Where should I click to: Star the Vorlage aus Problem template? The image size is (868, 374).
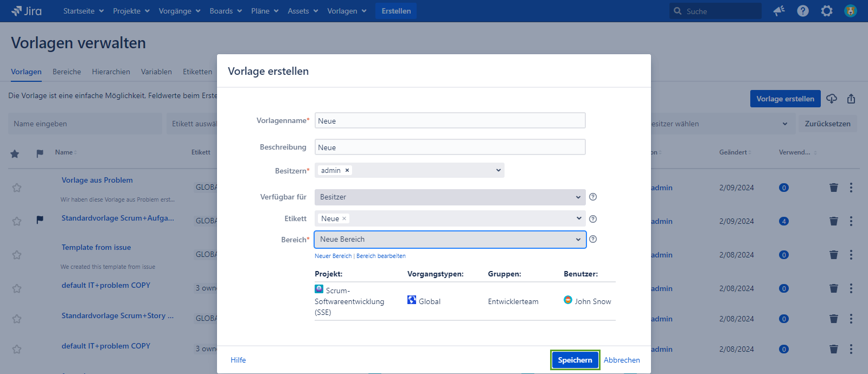(17, 188)
